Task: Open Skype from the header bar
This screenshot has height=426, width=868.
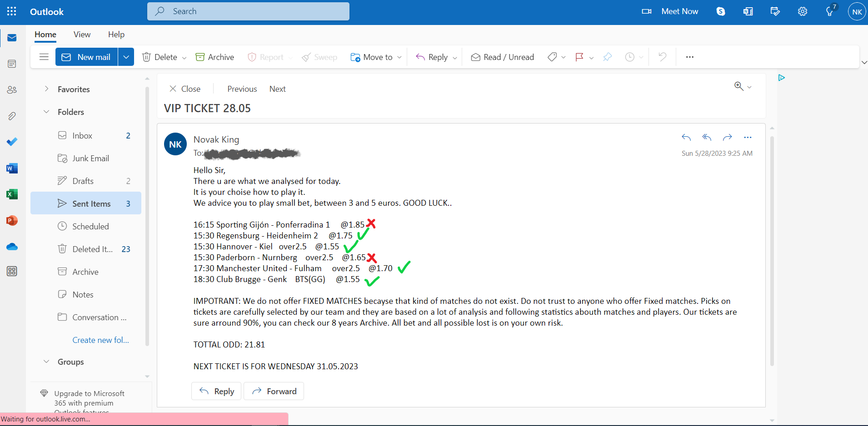Action: [721, 12]
